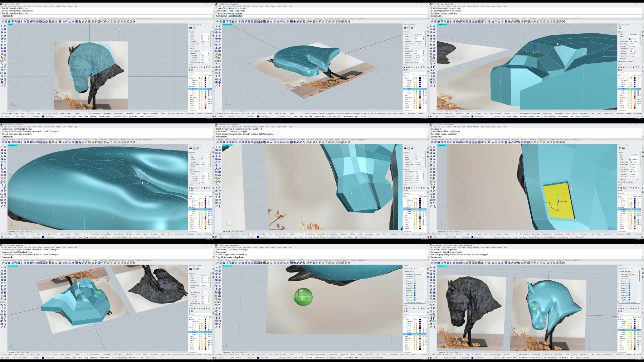The image size is (644, 362).
Task: Click Gumball status button in Top-view screenshot
Action: click(x=104, y=116)
